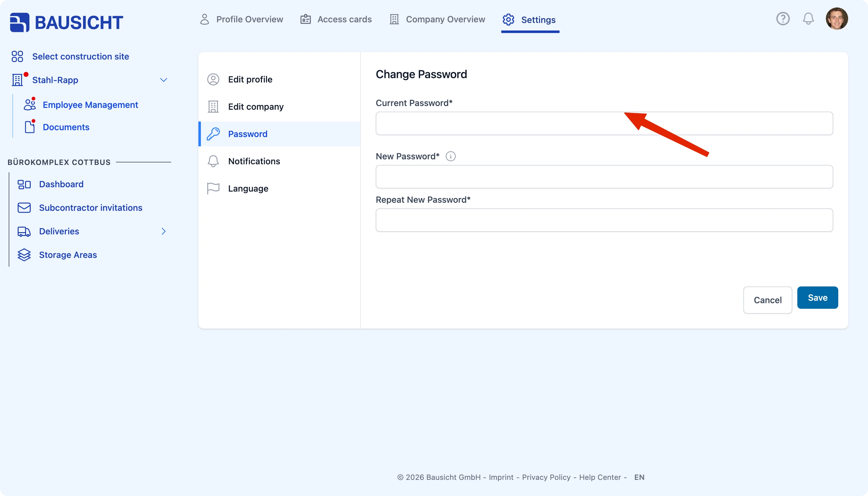The width and height of the screenshot is (868, 496).
Task: Open notifications bell in header
Action: point(808,19)
